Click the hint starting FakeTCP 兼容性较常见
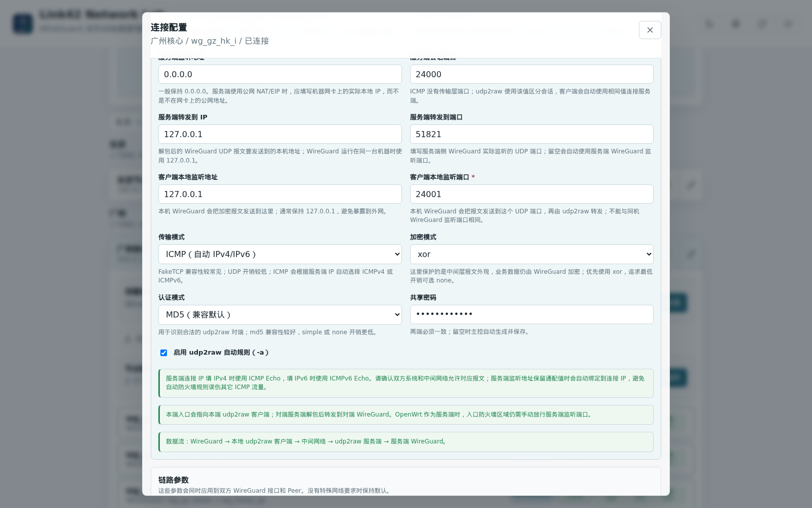 tap(276, 276)
